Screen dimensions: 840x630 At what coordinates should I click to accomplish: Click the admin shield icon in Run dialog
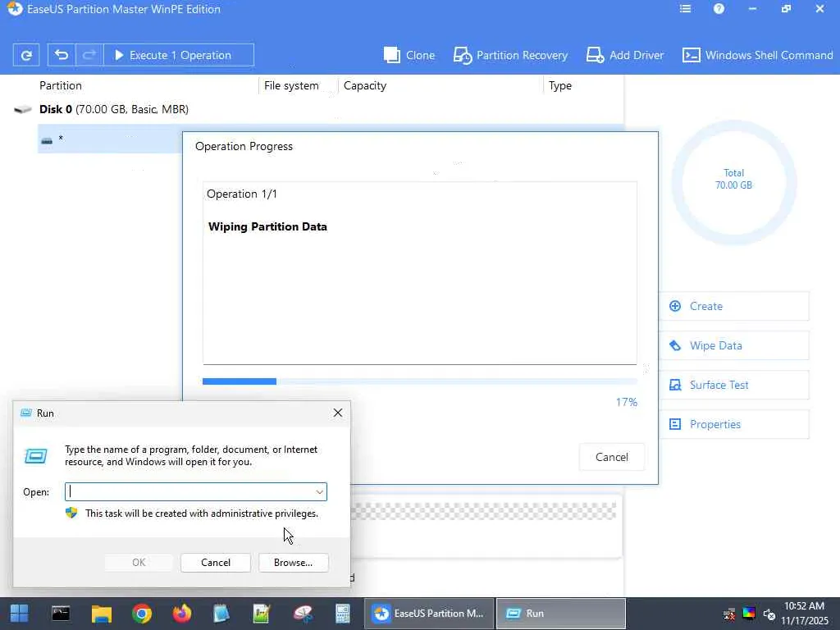[x=71, y=514]
